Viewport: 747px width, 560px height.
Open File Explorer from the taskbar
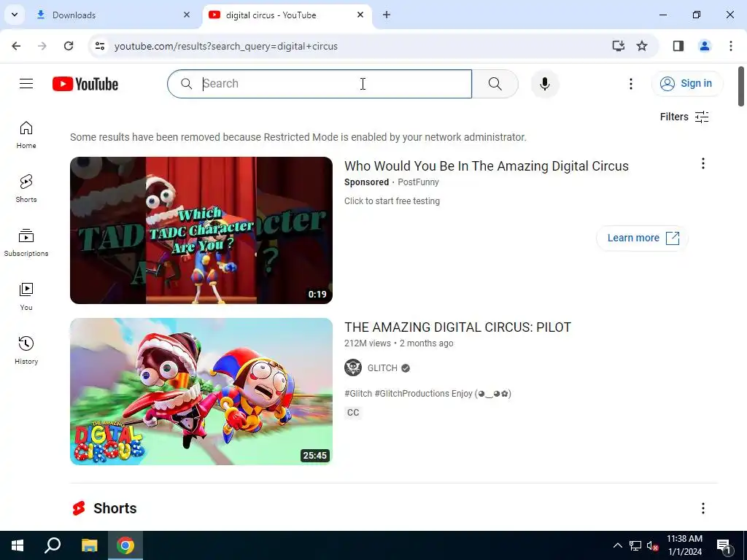click(89, 545)
